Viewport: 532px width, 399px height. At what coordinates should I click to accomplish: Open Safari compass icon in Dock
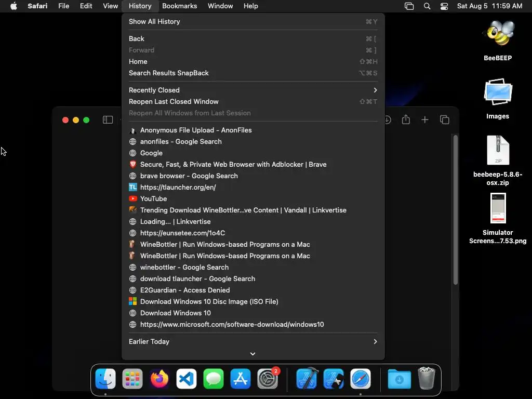tap(361, 379)
